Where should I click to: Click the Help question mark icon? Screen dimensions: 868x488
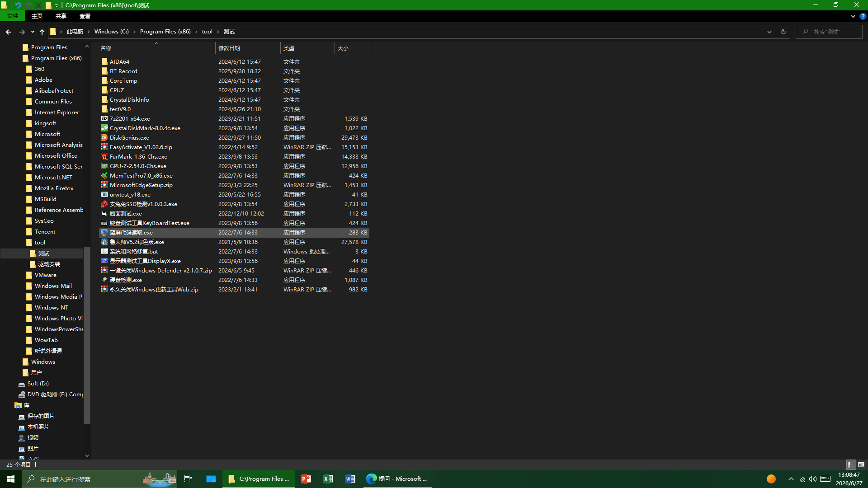[x=863, y=16]
